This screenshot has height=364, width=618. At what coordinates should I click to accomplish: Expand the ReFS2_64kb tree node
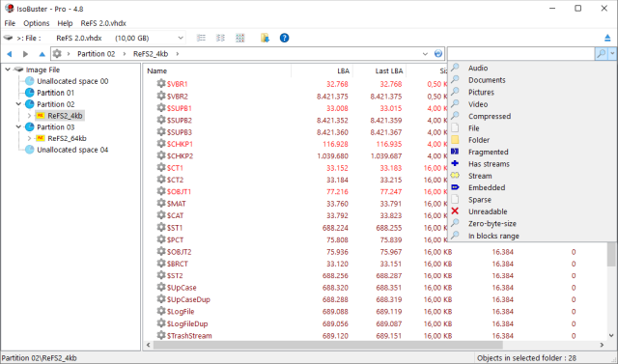pos(29,139)
